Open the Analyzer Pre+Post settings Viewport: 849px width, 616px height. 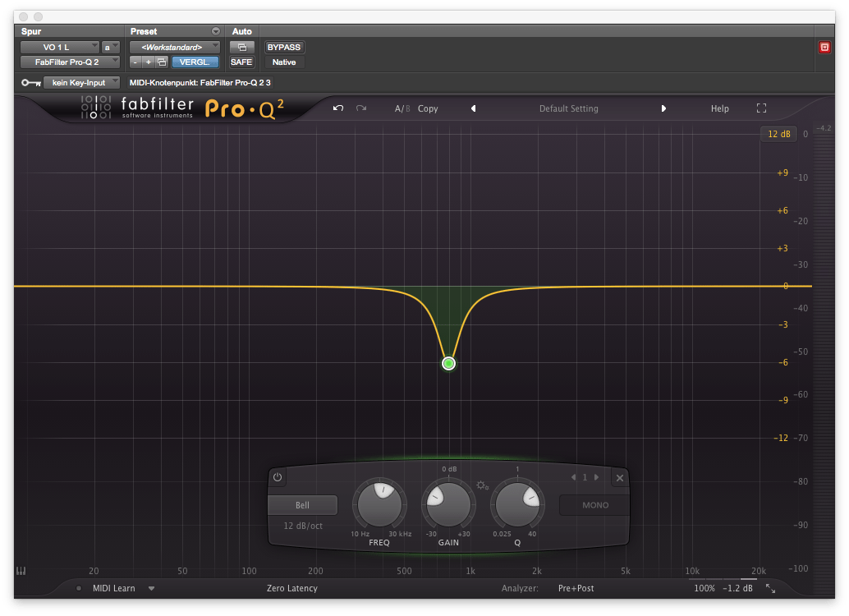coord(576,588)
